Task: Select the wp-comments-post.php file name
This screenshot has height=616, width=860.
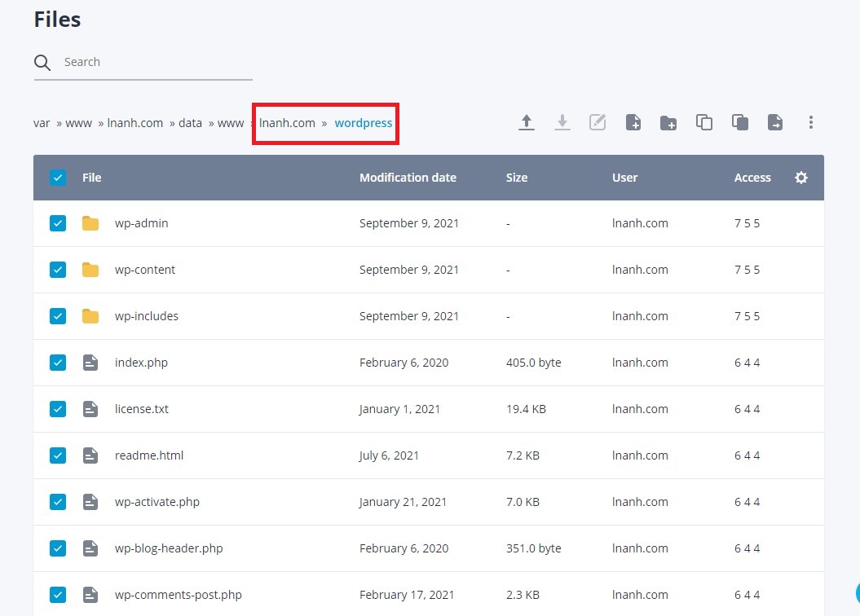Action: pyautogui.click(x=179, y=595)
